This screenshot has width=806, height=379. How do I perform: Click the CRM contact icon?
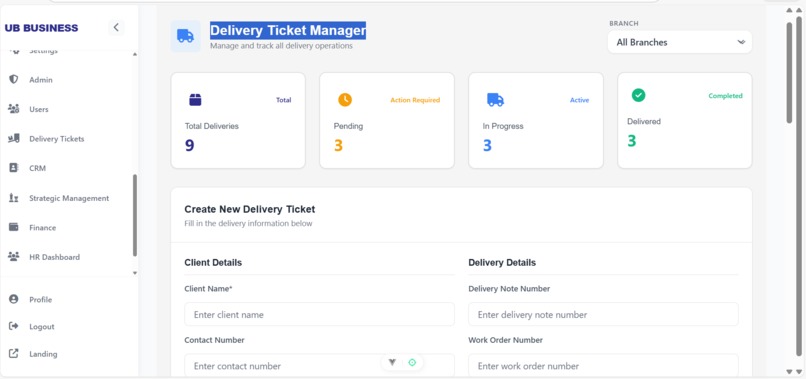[x=14, y=168]
